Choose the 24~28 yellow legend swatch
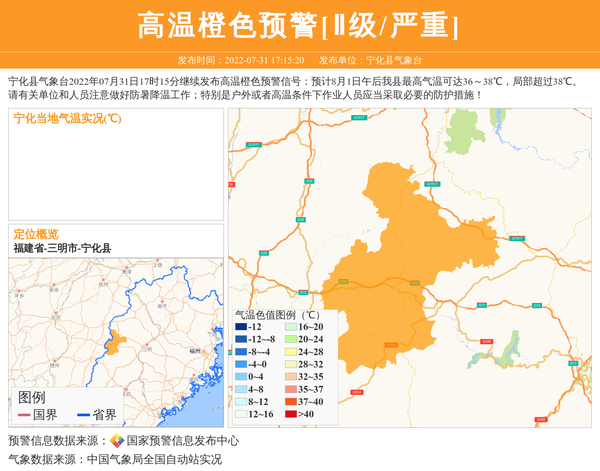 (x=291, y=352)
